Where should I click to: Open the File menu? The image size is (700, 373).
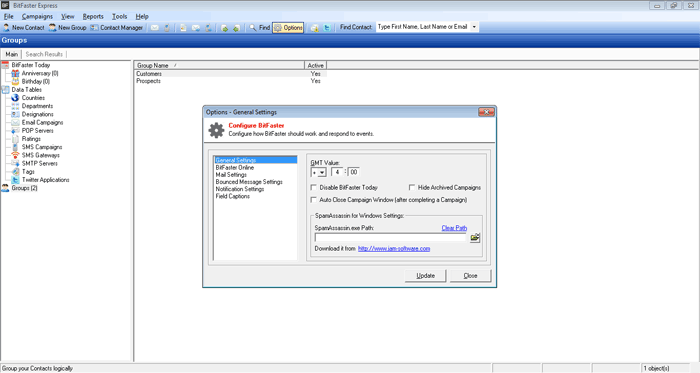pyautogui.click(x=8, y=17)
